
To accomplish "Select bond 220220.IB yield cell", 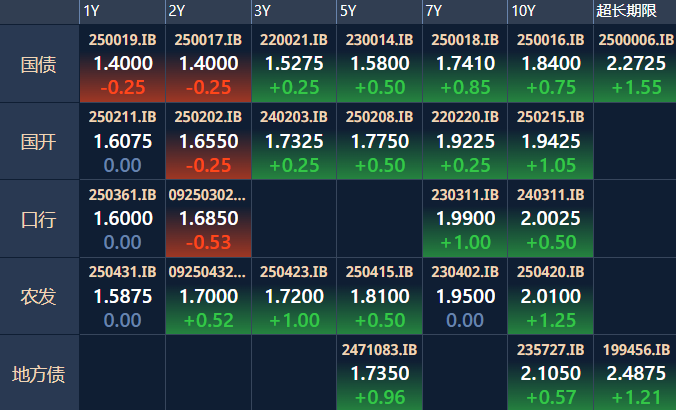I will click(464, 141).
